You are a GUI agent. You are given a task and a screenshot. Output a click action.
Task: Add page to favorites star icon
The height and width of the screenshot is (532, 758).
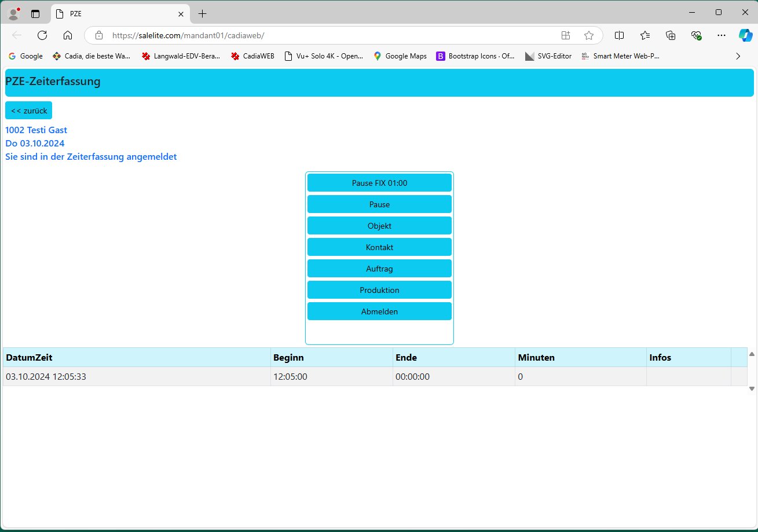click(x=589, y=35)
